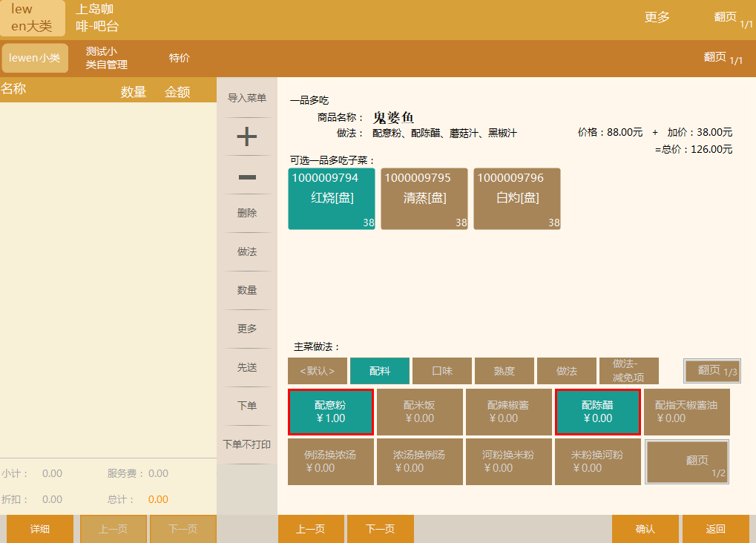Image resolution: width=756 pixels, height=543 pixels.
Task: Click 返回 to go back
Action: [715, 529]
